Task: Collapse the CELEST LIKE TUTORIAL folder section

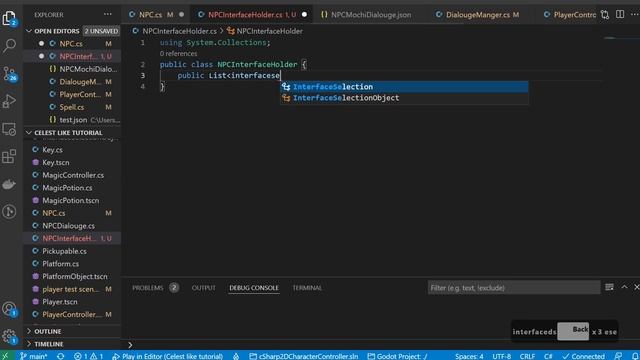Action: pos(72,133)
